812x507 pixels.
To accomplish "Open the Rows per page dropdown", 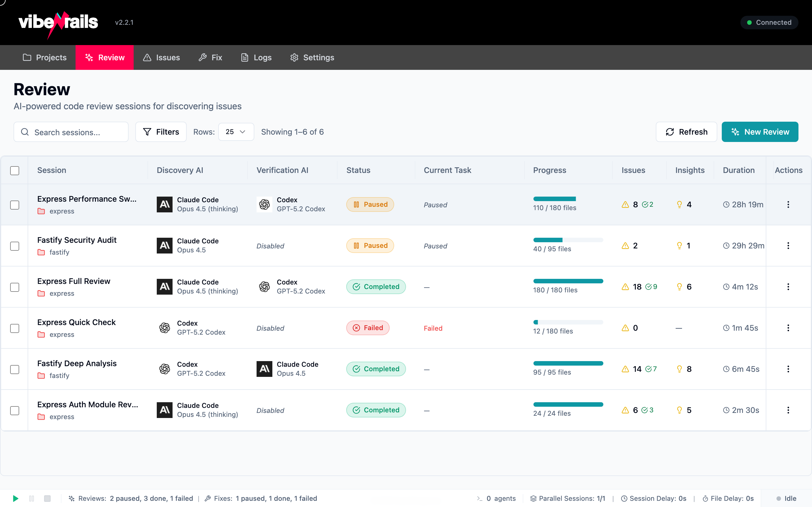I will 236,132.
